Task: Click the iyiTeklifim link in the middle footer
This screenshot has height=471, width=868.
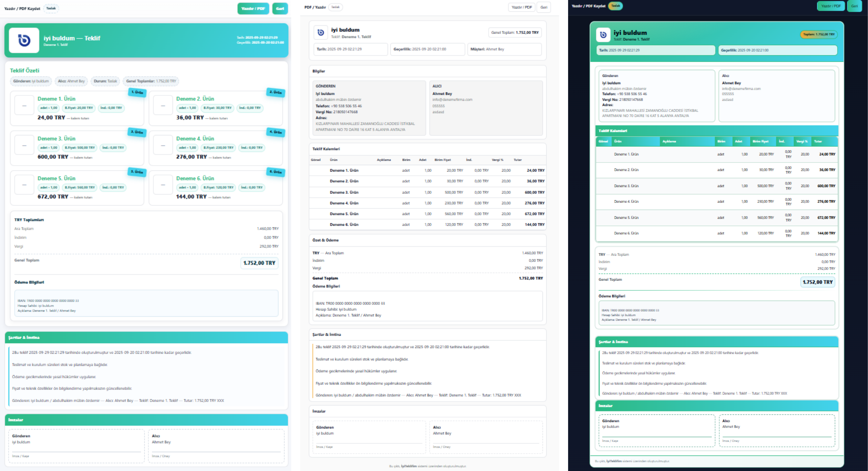Action: (x=409, y=466)
